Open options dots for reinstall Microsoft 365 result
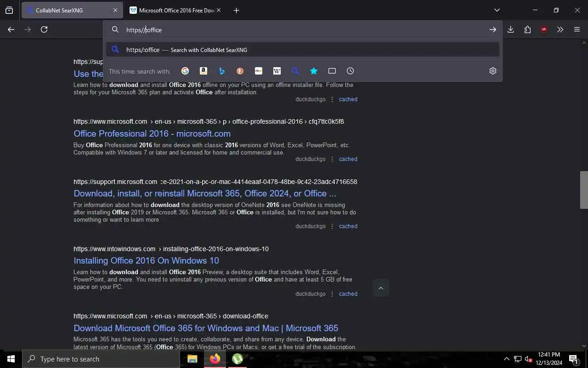This screenshot has height=368, width=588. (332, 226)
